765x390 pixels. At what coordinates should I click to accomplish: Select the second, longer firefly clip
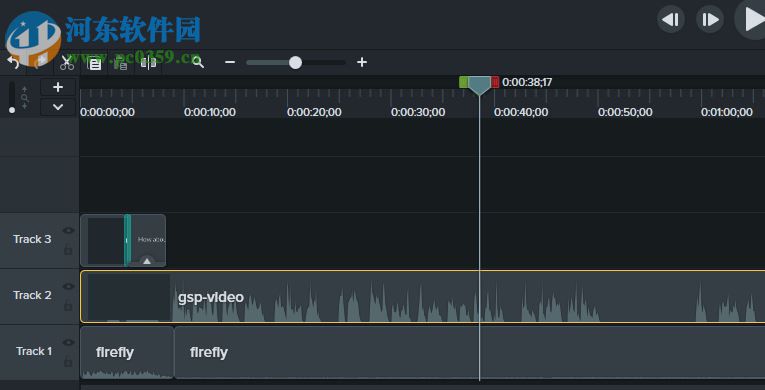470,352
